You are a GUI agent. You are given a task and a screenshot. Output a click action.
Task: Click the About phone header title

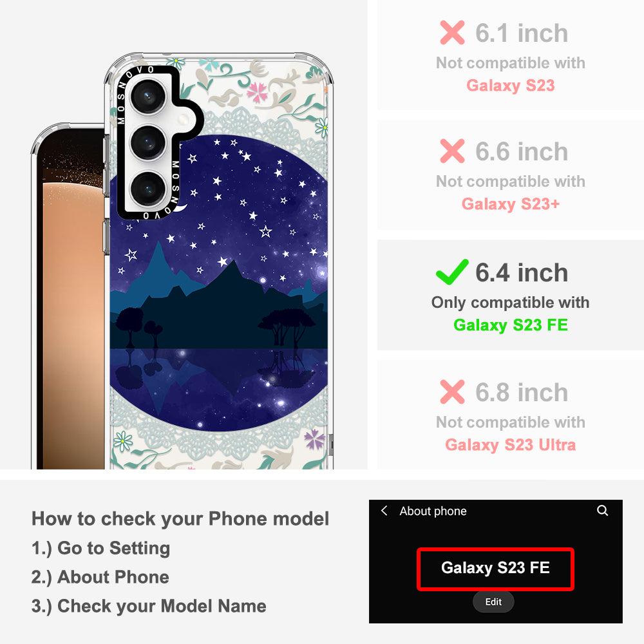433,511
